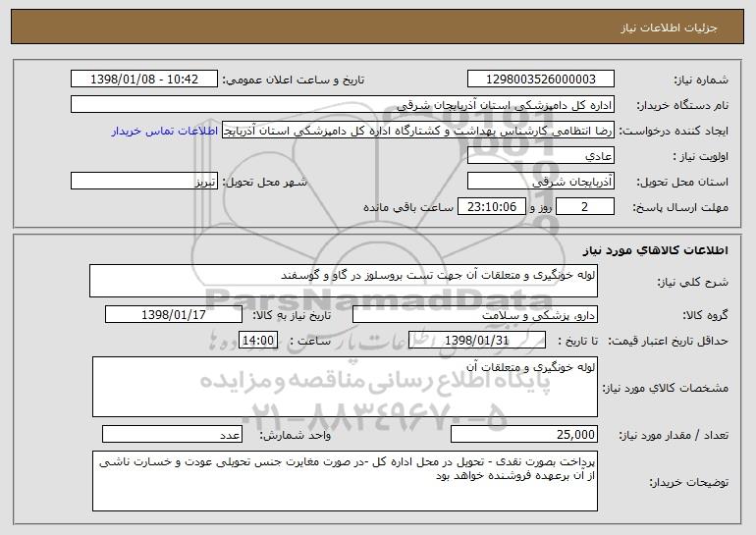The image size is (756, 535).
Task: Click goods group field 'دارو، پزشکی و سلامت'
Action: coord(475,314)
